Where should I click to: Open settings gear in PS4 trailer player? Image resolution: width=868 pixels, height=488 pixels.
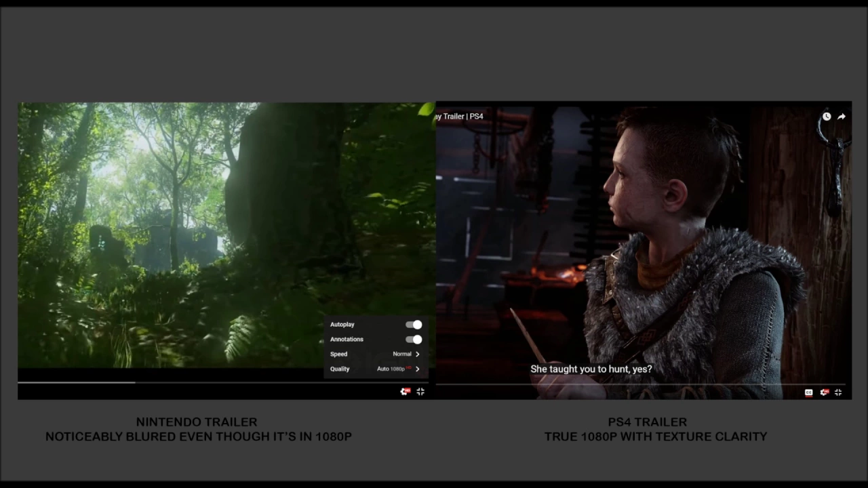pos(824,392)
